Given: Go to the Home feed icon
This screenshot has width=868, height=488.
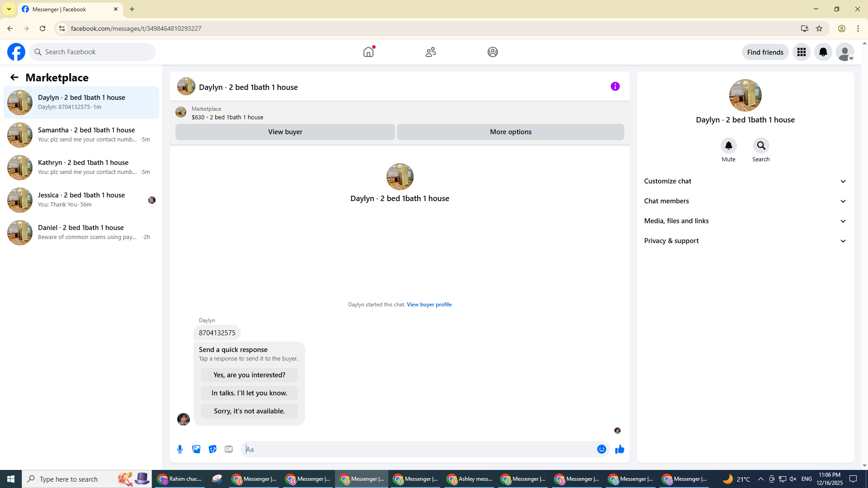Looking at the screenshot, I should tap(368, 52).
